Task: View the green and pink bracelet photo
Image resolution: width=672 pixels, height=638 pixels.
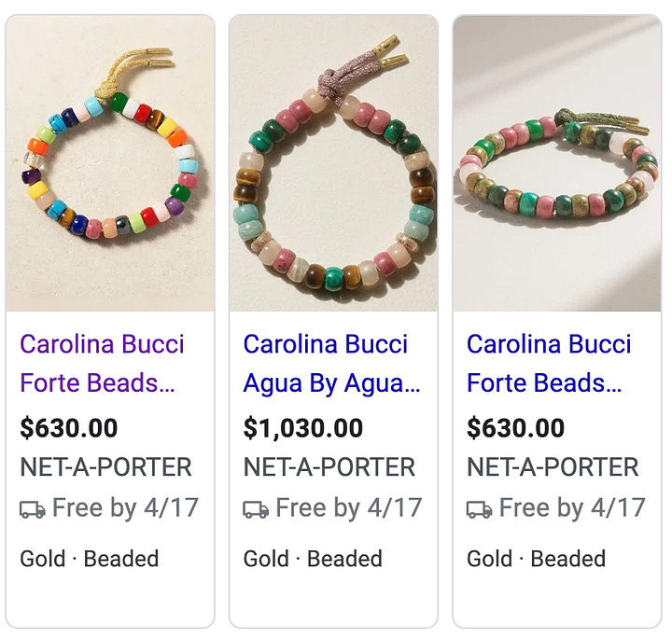Action: pyautogui.click(x=557, y=162)
